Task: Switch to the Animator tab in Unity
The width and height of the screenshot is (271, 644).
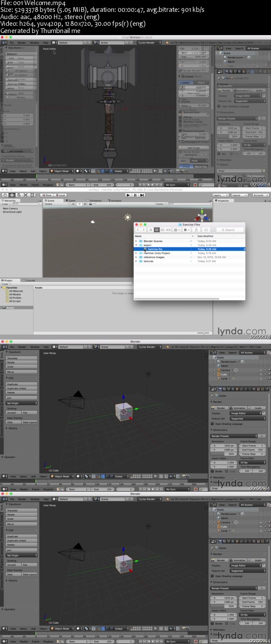Action: pos(115,200)
